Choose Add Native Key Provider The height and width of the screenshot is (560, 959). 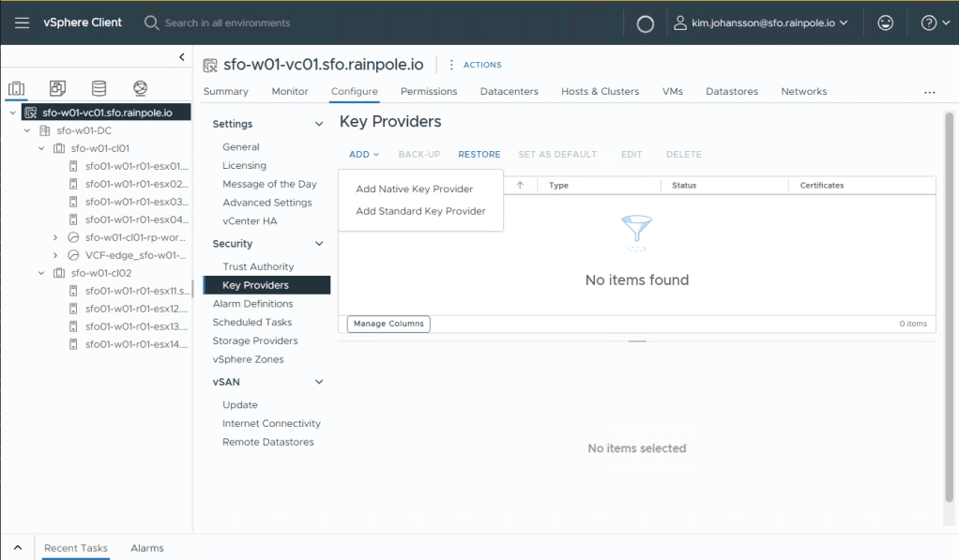tap(414, 189)
